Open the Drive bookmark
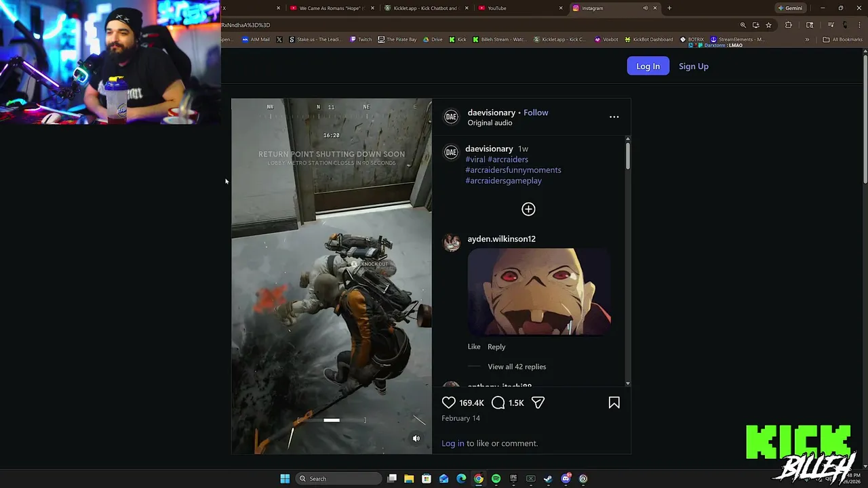868x488 pixels. coord(433,39)
